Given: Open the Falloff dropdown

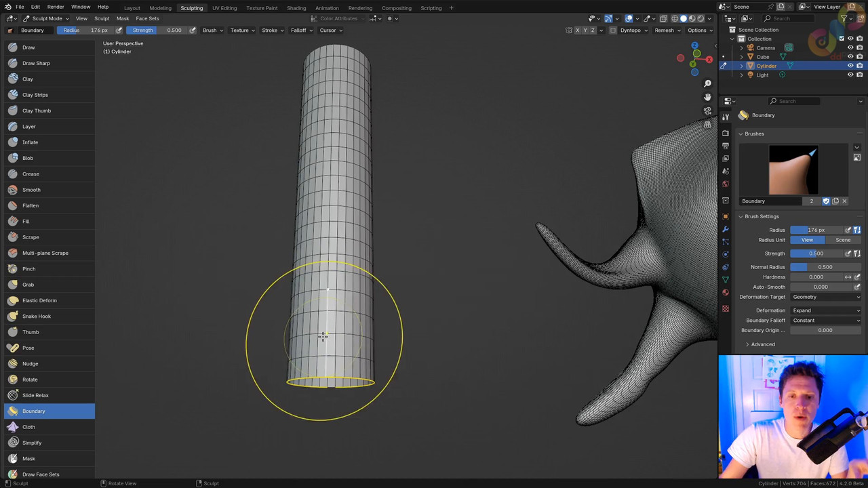Looking at the screenshot, I should pos(301,30).
